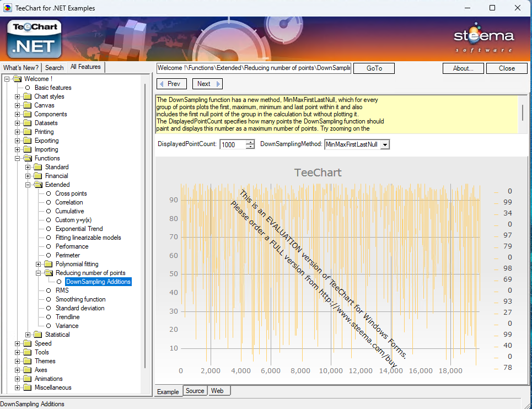Click the Close button
The width and height of the screenshot is (532, 409).
(x=507, y=68)
